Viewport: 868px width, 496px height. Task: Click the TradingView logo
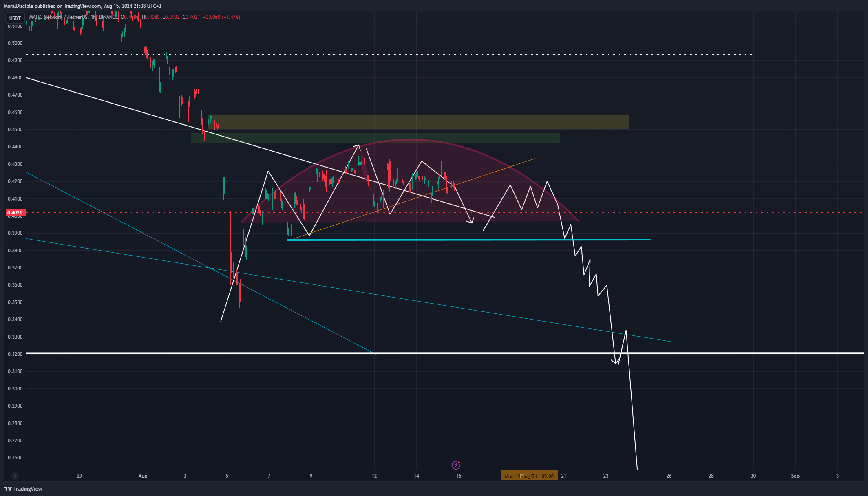point(23,489)
